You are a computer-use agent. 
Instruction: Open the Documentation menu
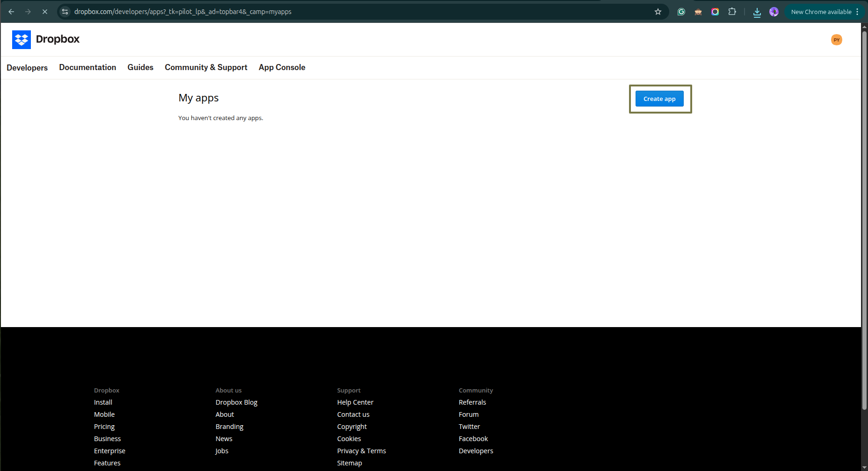point(87,67)
